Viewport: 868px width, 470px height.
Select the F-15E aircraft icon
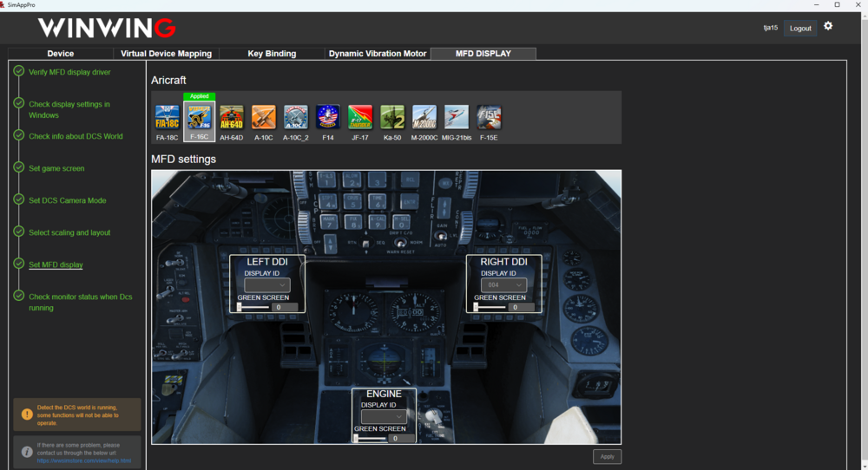pos(489,118)
